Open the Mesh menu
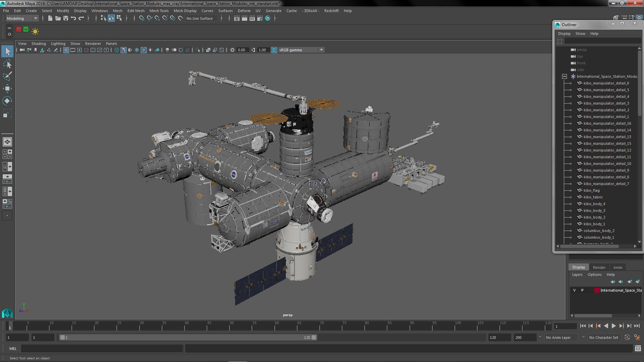 click(117, 11)
